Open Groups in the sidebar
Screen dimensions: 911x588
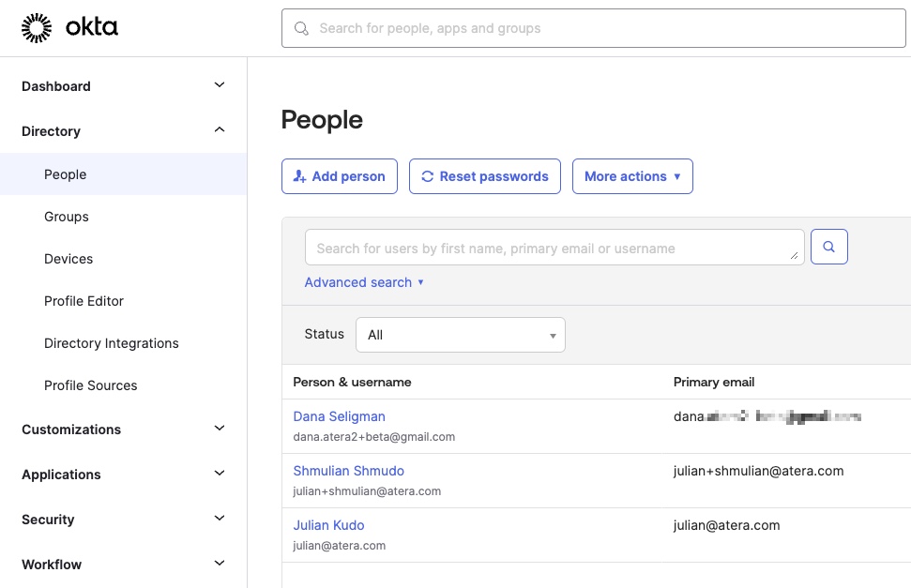(67, 217)
